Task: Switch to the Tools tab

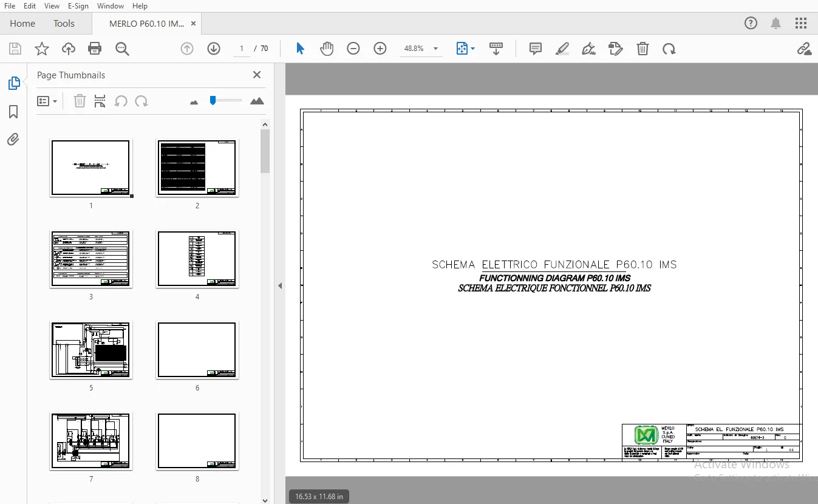Action: coord(64,24)
